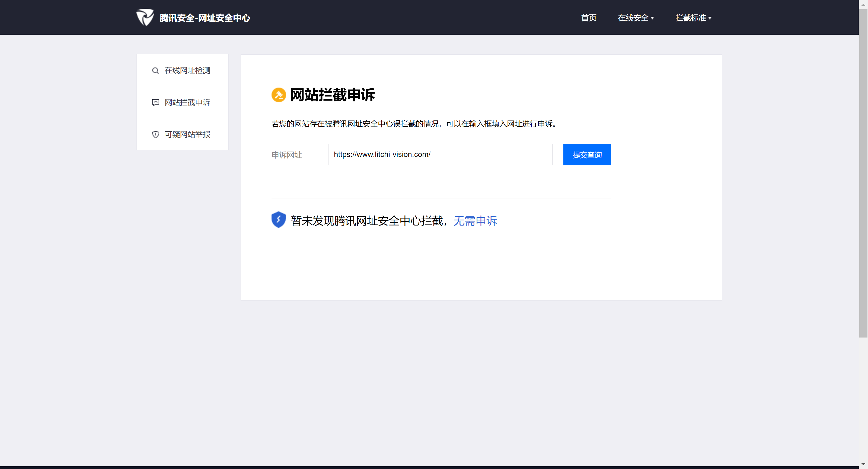Screen dimensions: 868x469
Task: Open the 在线安全 navigation menu
Action: (633, 18)
